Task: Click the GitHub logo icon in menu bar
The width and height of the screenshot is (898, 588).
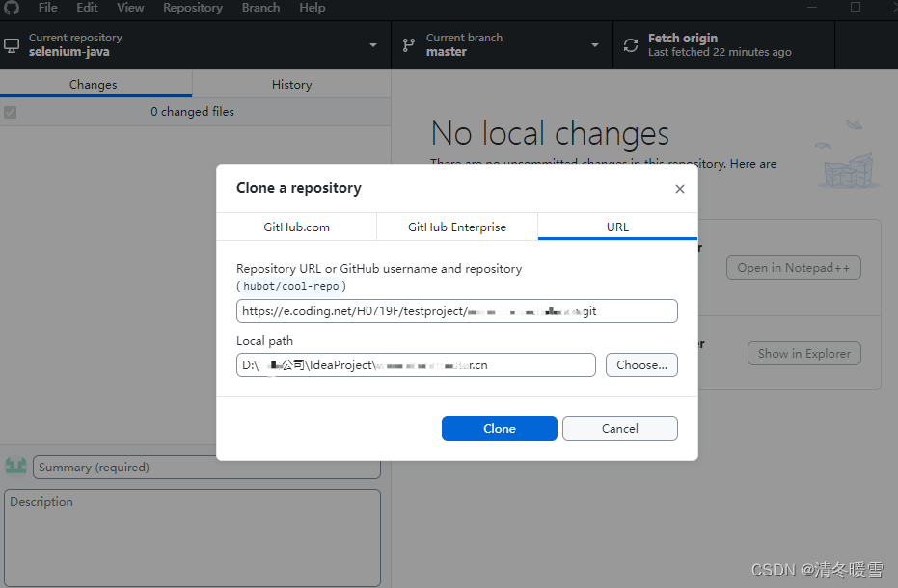Action: point(12,8)
